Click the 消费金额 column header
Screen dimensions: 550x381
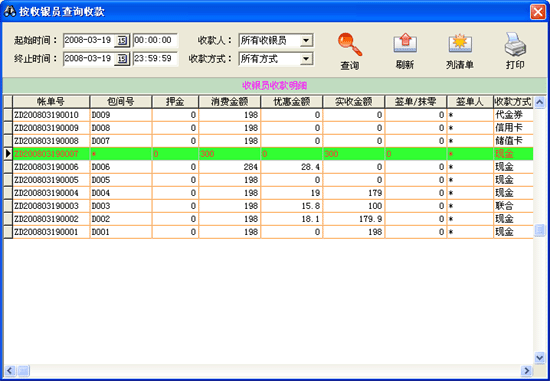pos(229,102)
